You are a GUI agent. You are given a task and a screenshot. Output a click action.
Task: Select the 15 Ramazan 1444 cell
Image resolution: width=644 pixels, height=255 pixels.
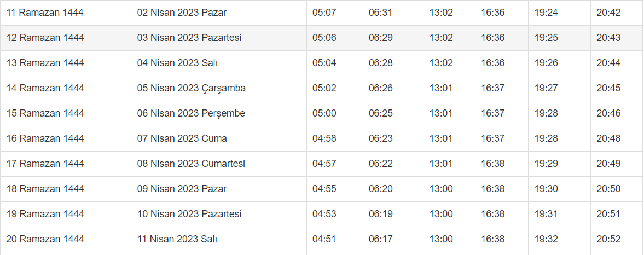pyautogui.click(x=45, y=113)
